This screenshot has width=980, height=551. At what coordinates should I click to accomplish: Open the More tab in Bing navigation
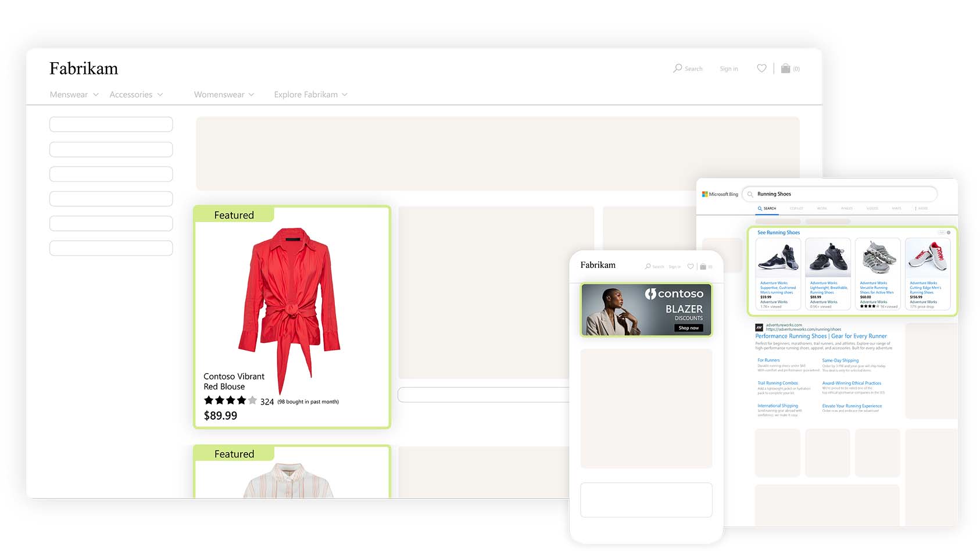point(921,209)
